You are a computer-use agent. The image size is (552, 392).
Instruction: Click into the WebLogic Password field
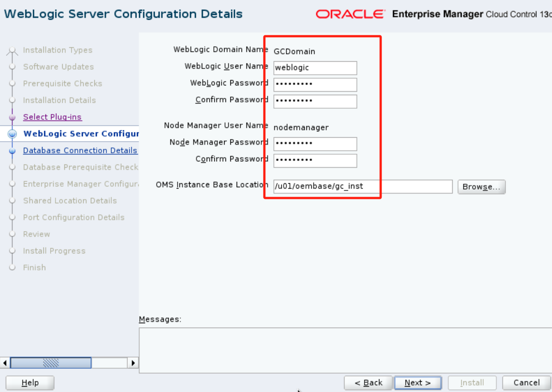(x=315, y=84)
